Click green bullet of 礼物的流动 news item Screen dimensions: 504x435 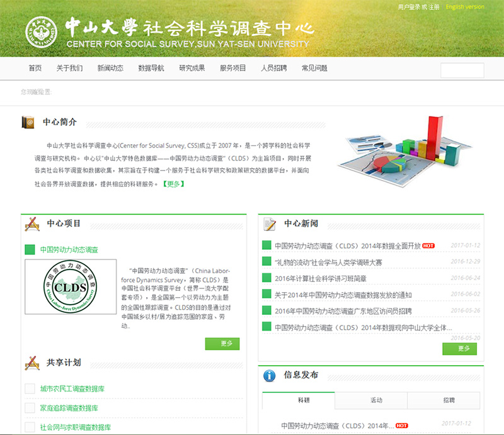tap(266, 261)
